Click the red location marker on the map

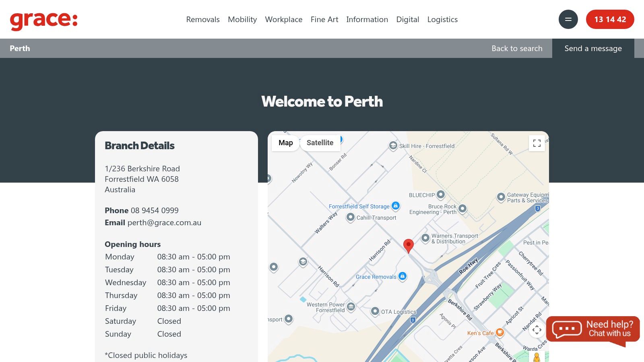click(x=409, y=245)
